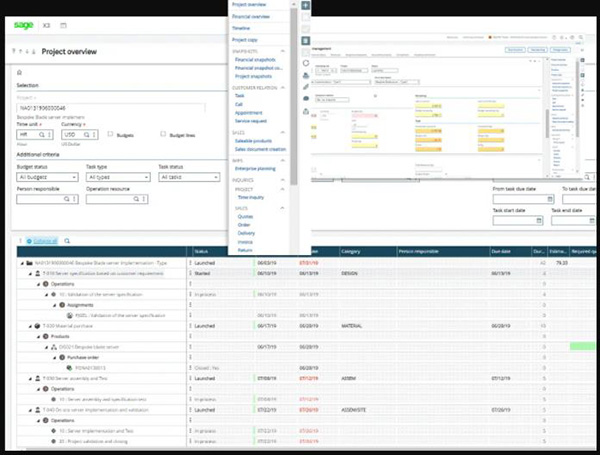This screenshot has width=600, height=455.
Task: Open the Saleable products link
Action: [x=253, y=141]
